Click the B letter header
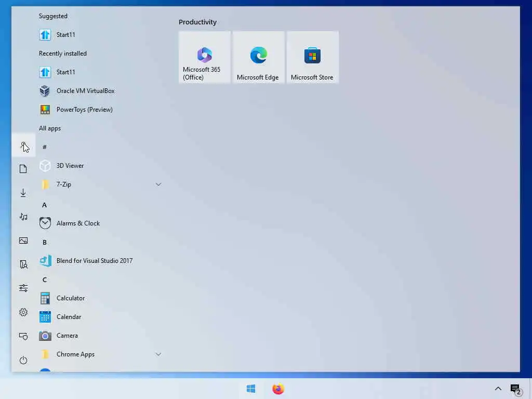Image resolution: width=532 pixels, height=399 pixels. (x=45, y=242)
